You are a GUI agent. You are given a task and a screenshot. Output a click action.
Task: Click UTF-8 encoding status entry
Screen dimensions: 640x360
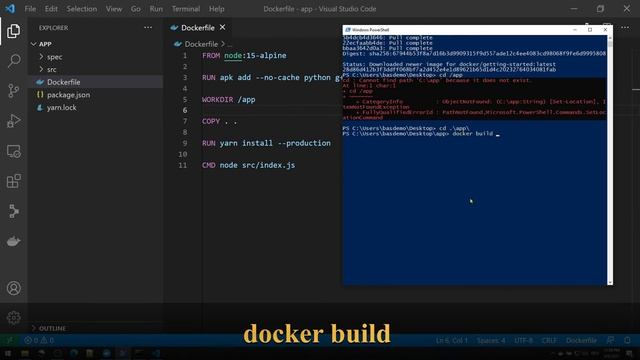[x=523, y=340]
